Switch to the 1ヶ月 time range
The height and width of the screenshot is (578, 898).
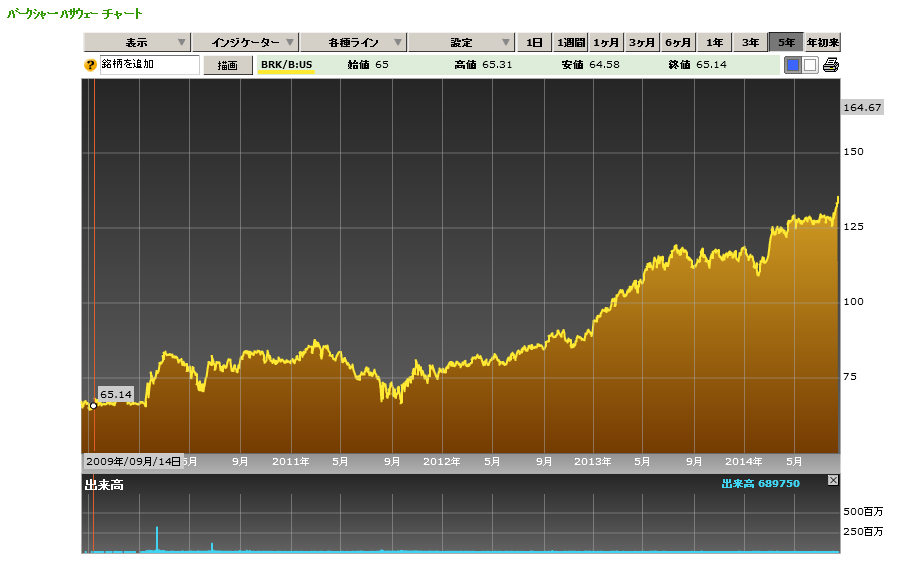(606, 42)
